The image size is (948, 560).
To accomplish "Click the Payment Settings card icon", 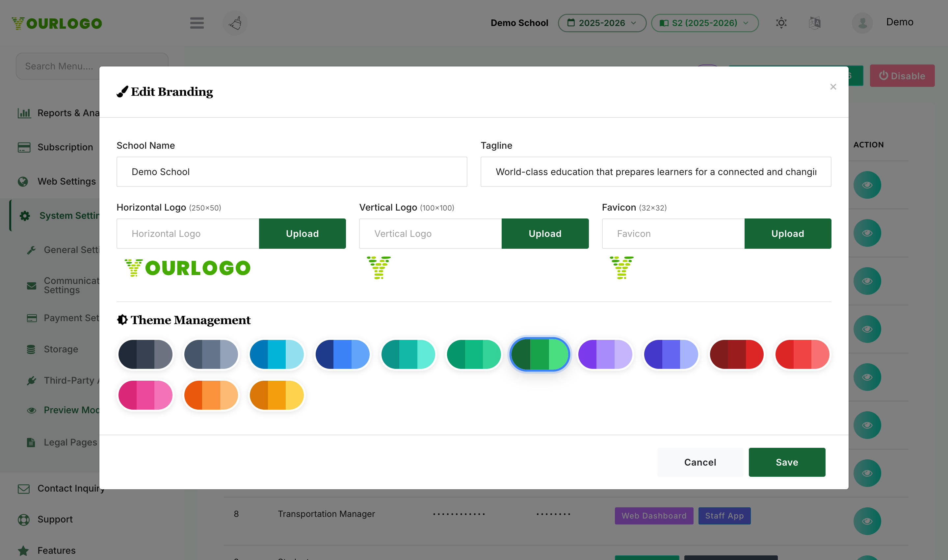I will [32, 318].
